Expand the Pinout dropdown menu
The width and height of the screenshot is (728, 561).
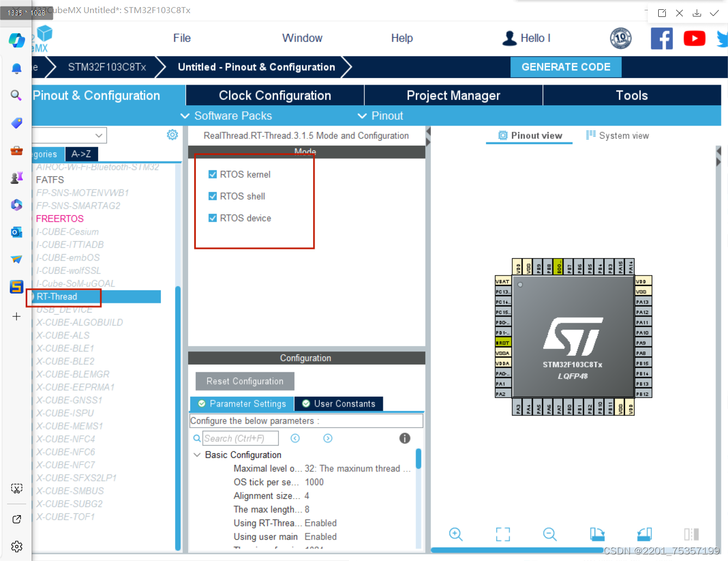pos(380,116)
